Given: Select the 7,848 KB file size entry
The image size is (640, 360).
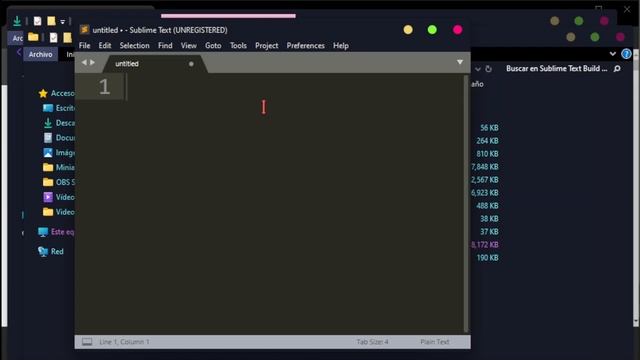Looking at the screenshot, I should [x=485, y=167].
